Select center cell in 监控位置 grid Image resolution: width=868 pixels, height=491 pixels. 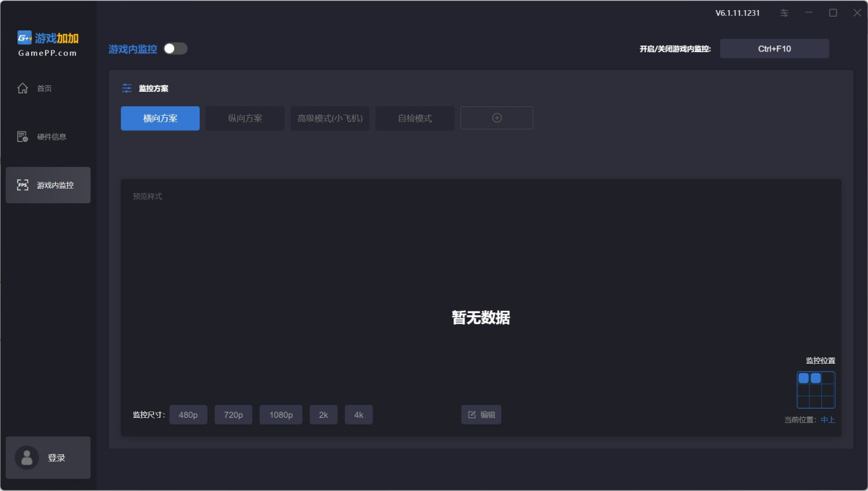(816, 390)
